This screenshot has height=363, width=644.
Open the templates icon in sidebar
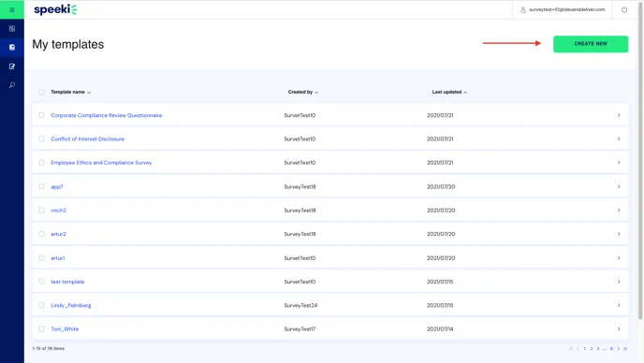tap(12, 47)
